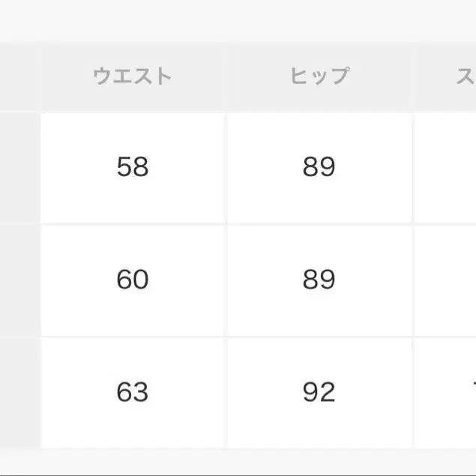Select the row label cell left of 63
This screenshot has width=476, height=476.
(x=18, y=392)
